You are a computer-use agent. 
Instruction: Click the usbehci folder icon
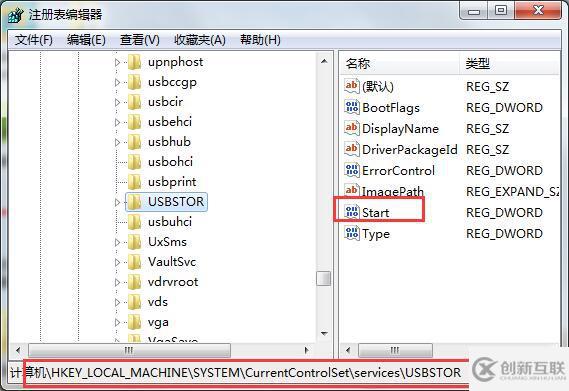tap(134, 122)
